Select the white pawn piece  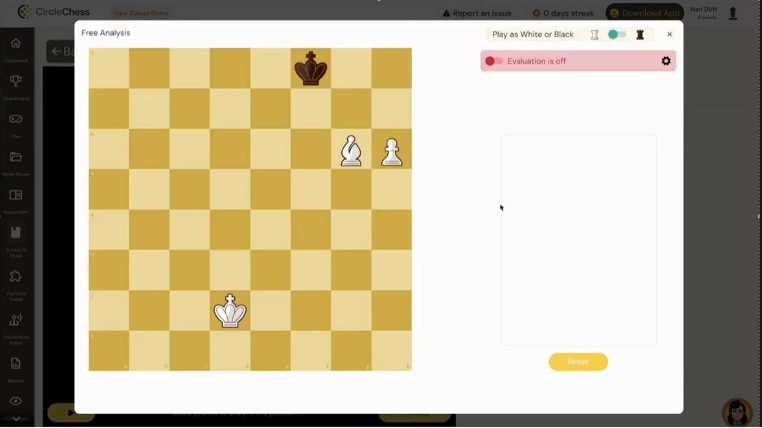coord(391,151)
